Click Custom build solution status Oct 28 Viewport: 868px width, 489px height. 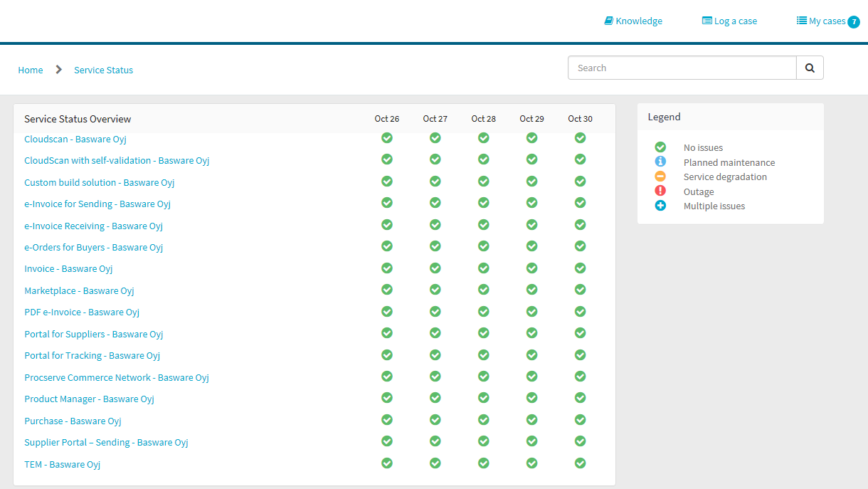click(484, 181)
